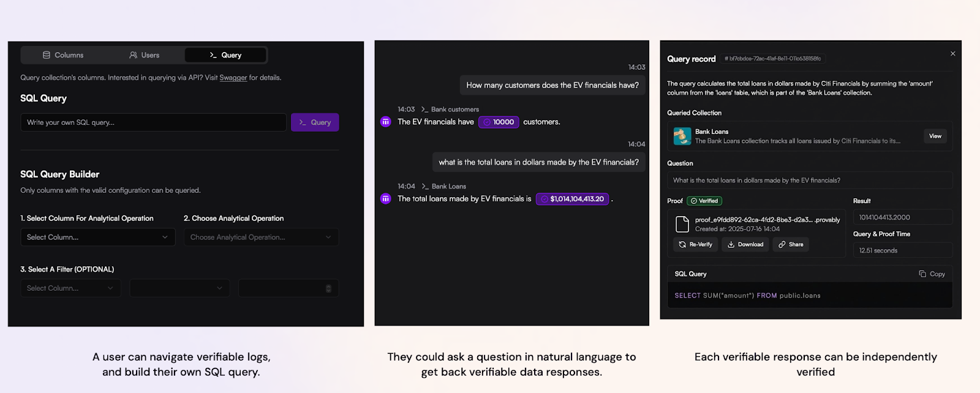Expand the filter Select Column dropdown
Screen dimensions: 980x393
pyautogui.click(x=70, y=288)
